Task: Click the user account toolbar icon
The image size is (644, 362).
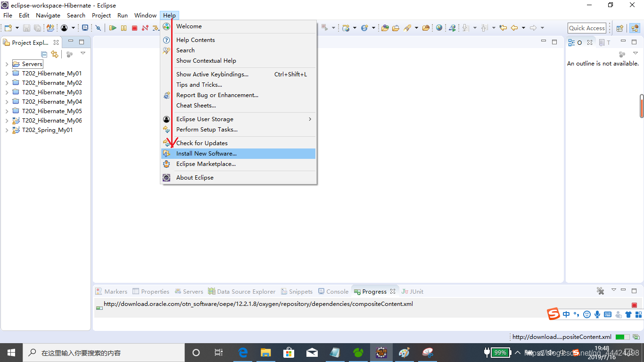Action: 64,28
